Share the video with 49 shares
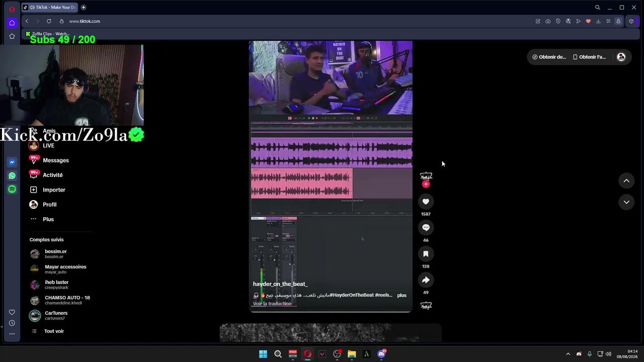 pyautogui.click(x=426, y=280)
